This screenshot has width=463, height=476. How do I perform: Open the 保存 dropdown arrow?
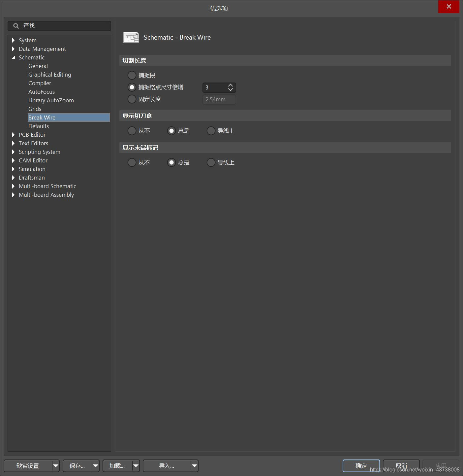(96, 466)
